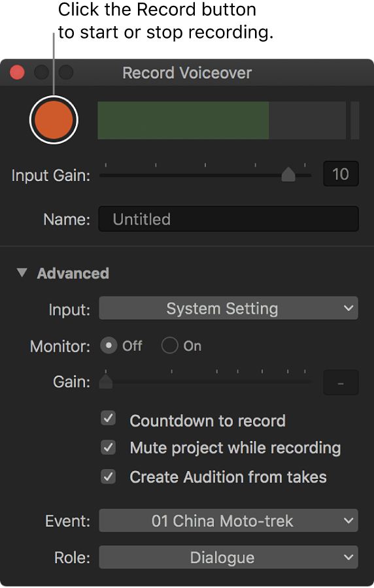Select the Monitor Off radio button
The height and width of the screenshot is (588, 374).
[x=109, y=346]
